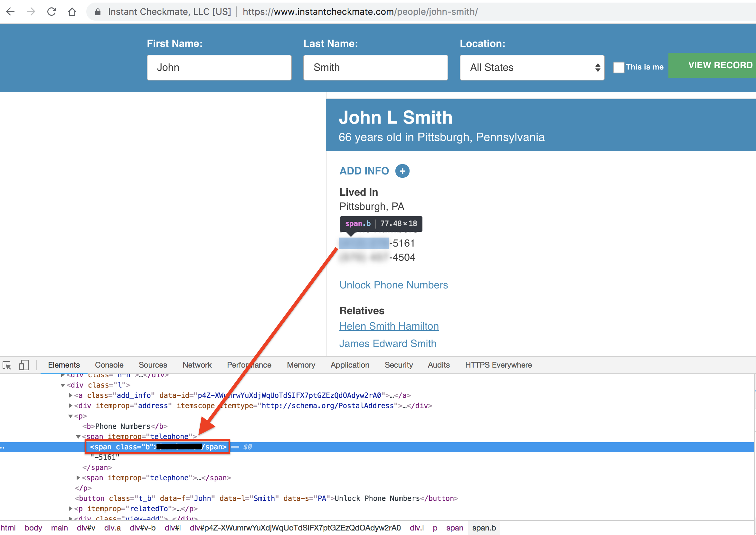Image resolution: width=756 pixels, height=535 pixels.
Task: Go to the browser home icon
Action: (x=72, y=12)
